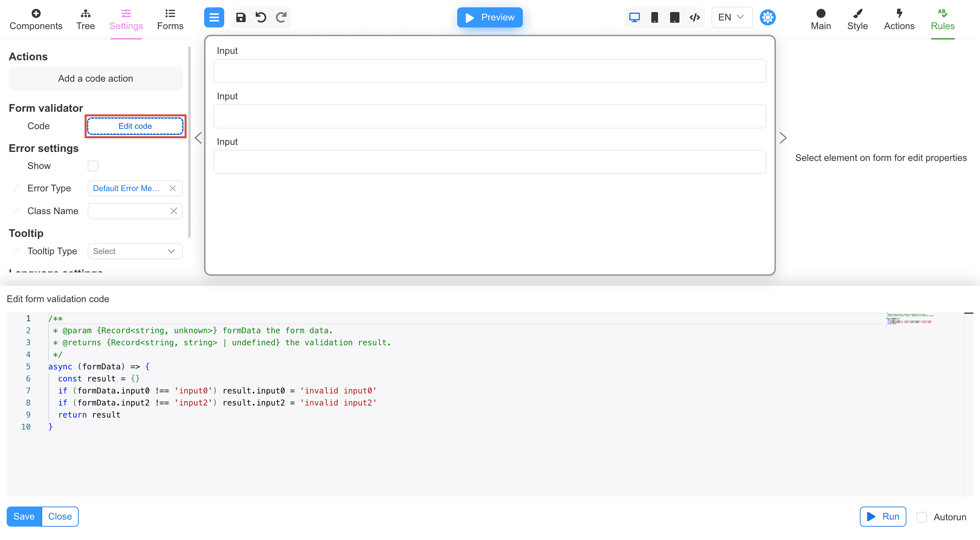Enable the Show errors checkbox

click(x=93, y=166)
